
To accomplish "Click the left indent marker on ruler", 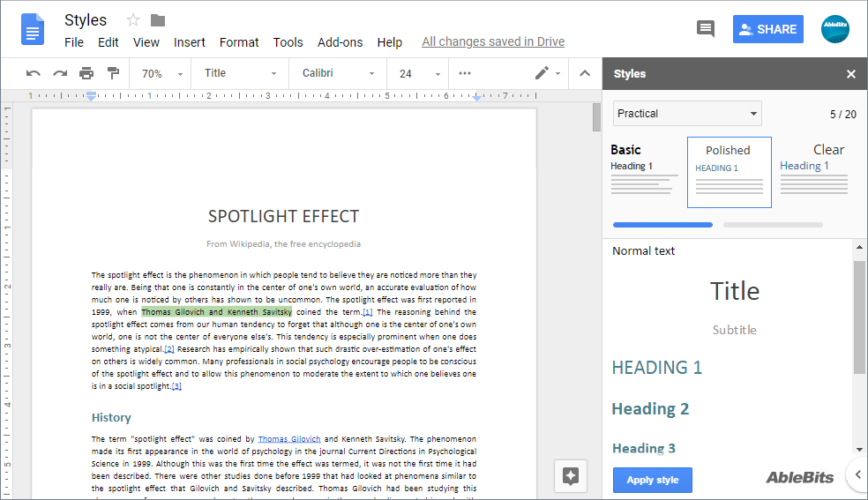I will click(92, 96).
